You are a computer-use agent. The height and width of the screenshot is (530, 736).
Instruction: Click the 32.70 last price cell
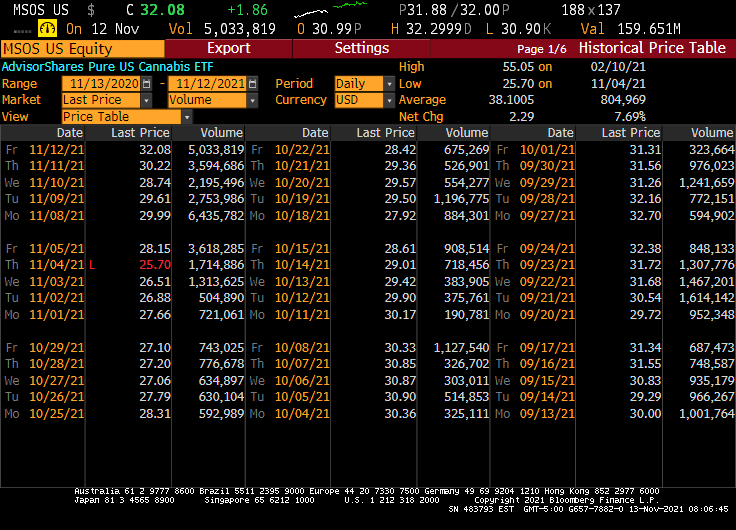[x=645, y=216]
